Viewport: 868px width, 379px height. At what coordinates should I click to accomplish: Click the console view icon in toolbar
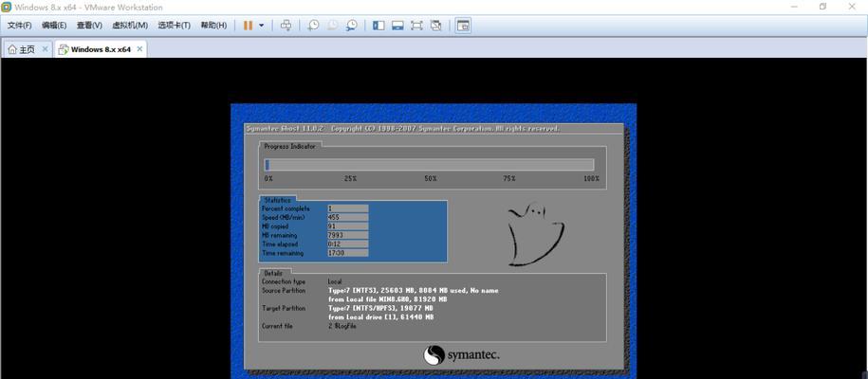click(463, 26)
